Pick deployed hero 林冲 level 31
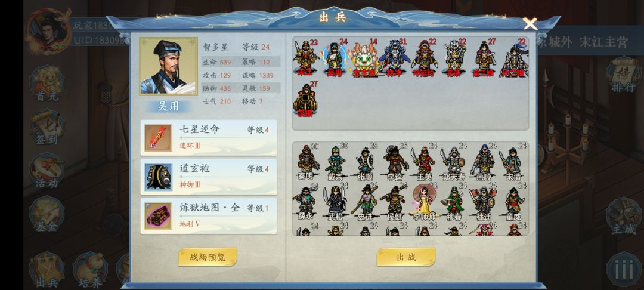 394,58
